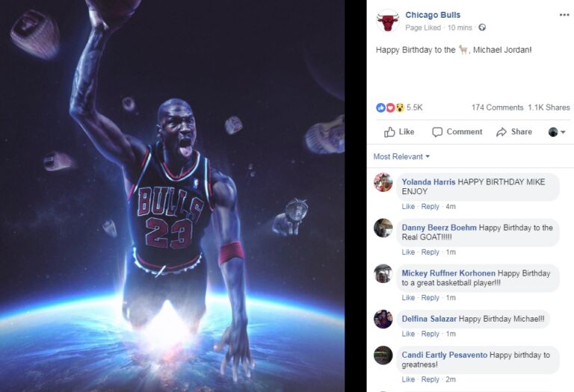Click the Comment speech bubble icon
The width and height of the screenshot is (574, 392).
437,132
